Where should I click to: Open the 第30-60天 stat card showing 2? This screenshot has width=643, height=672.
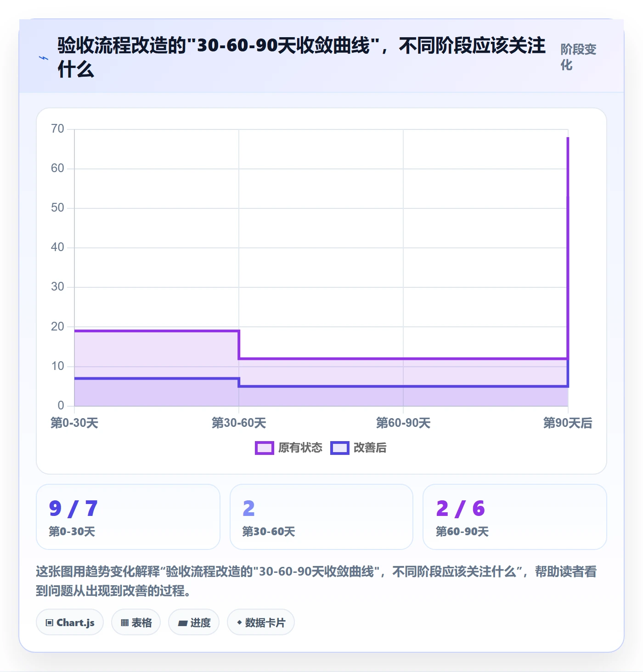click(321, 517)
